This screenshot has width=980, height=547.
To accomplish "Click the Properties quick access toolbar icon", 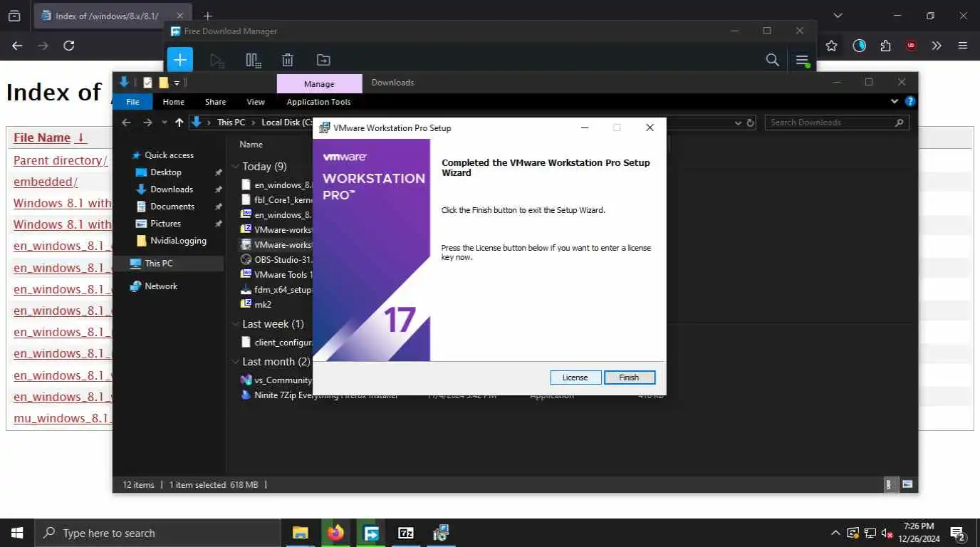I will [147, 83].
